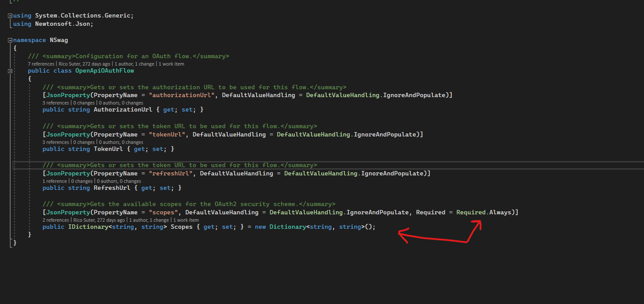Open the 1 work item CodeLens above OpenApiOAuthFlow
This screenshot has width=644, height=304.
pyautogui.click(x=170, y=63)
